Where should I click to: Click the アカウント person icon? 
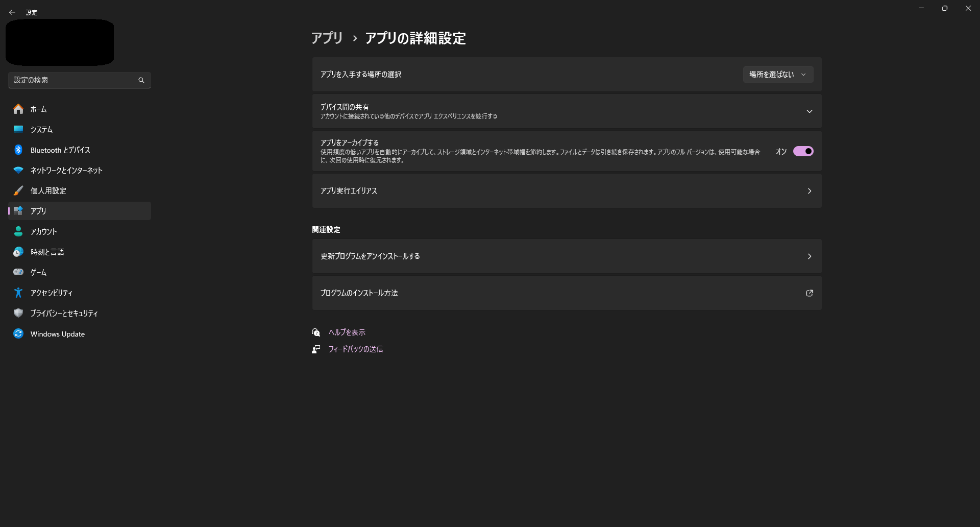point(18,231)
